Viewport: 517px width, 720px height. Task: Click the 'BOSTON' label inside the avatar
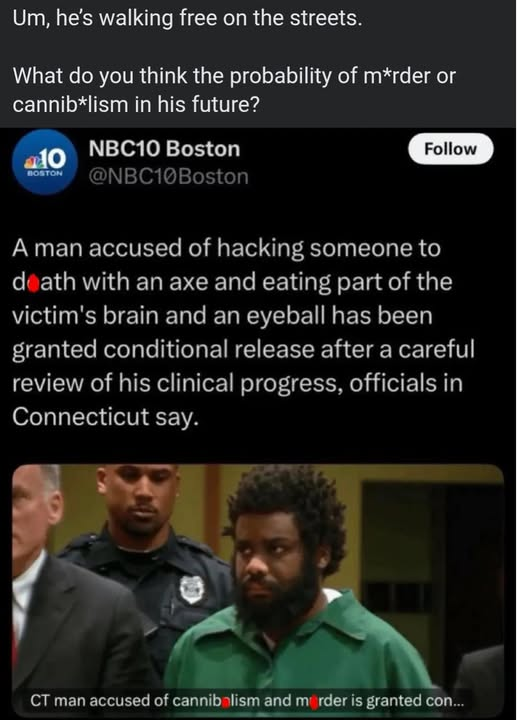click(x=45, y=173)
